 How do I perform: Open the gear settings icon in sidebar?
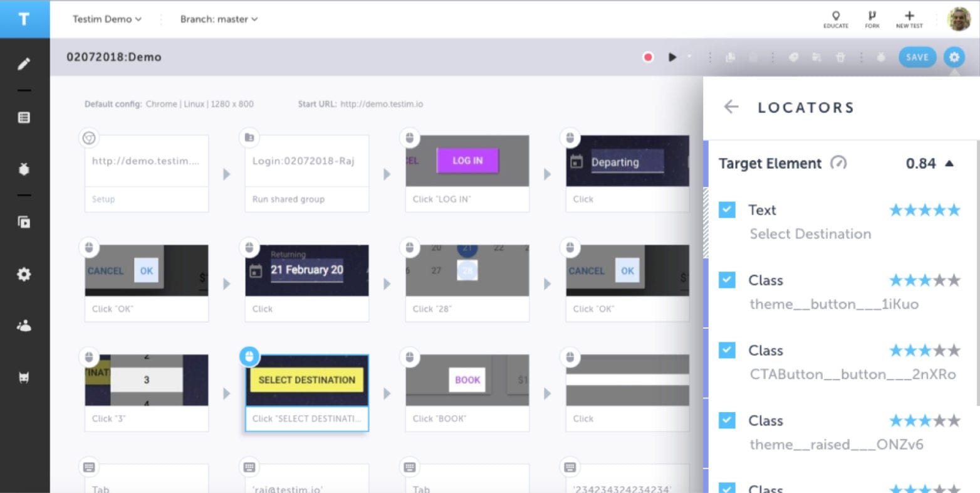[24, 274]
